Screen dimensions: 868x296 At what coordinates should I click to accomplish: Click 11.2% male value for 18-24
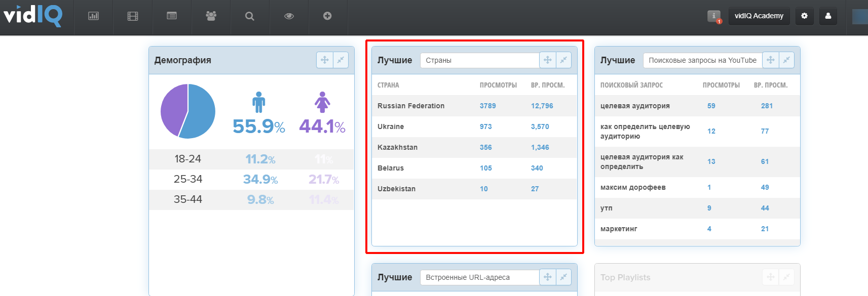point(260,159)
